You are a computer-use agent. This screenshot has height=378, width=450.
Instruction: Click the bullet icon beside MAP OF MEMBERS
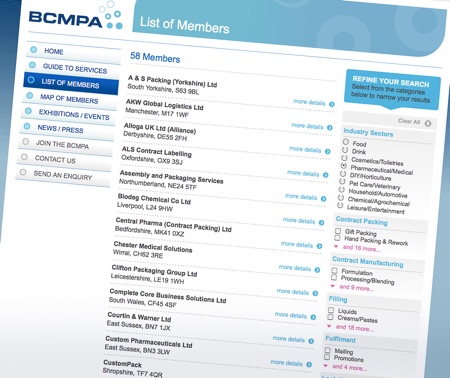[x=30, y=95]
